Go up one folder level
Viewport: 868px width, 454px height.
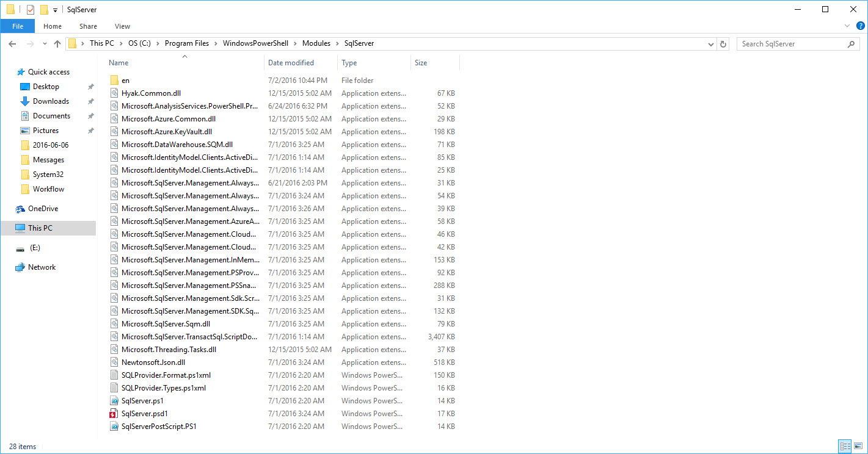click(x=57, y=44)
